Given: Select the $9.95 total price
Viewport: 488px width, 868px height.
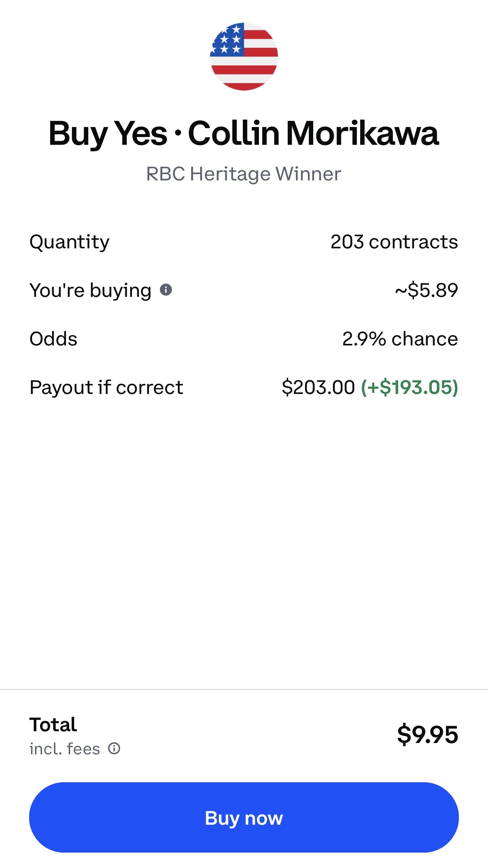Looking at the screenshot, I should pyautogui.click(x=427, y=735).
